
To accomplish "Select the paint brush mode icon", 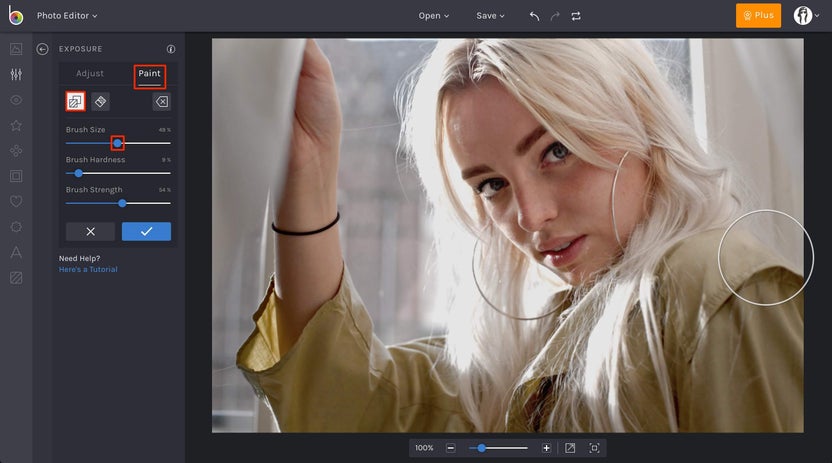I will click(75, 101).
